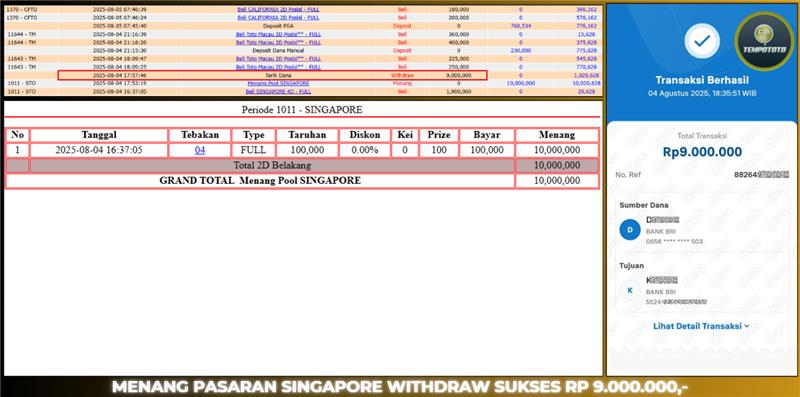The image size is (800, 397).
Task: Click the Prize column header
Action: (439, 135)
